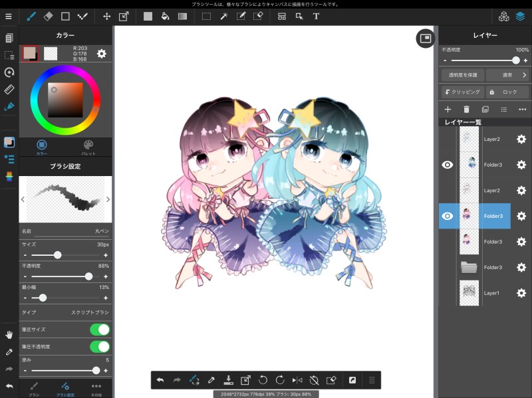Select the Hand pan tool in left sidebar
Screen dimensions: 532x398
click(x=9, y=335)
